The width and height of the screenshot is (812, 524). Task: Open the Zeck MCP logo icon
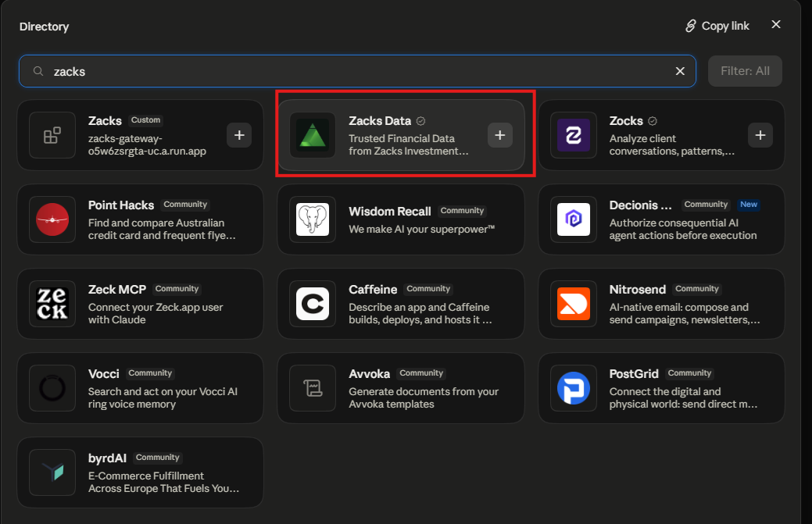52,304
